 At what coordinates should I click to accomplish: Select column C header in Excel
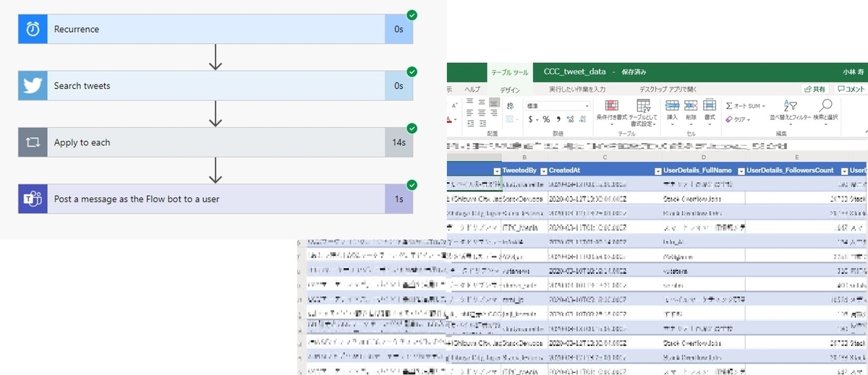[604, 156]
